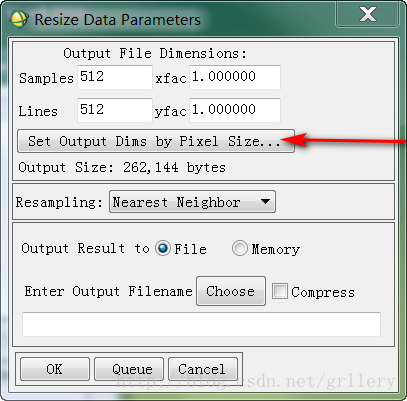Click the ENVI globe icon in title bar
The height and width of the screenshot is (401, 407).
coord(19,19)
